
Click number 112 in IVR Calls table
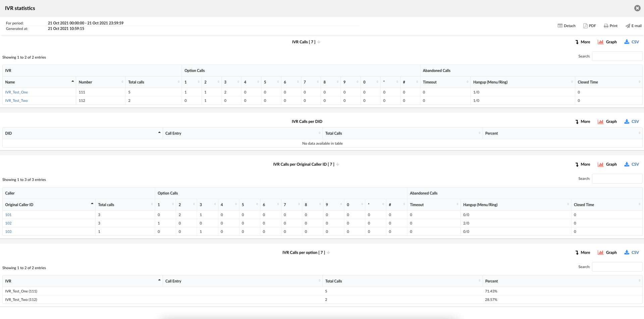82,101
